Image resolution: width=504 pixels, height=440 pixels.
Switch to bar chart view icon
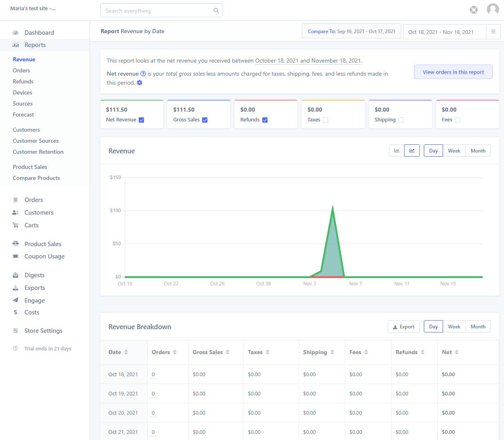[396, 150]
